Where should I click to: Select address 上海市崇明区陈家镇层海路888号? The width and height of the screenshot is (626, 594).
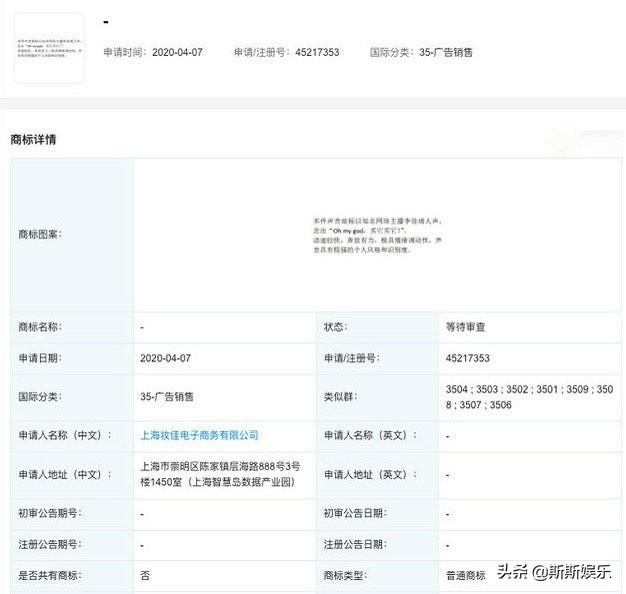220,474
